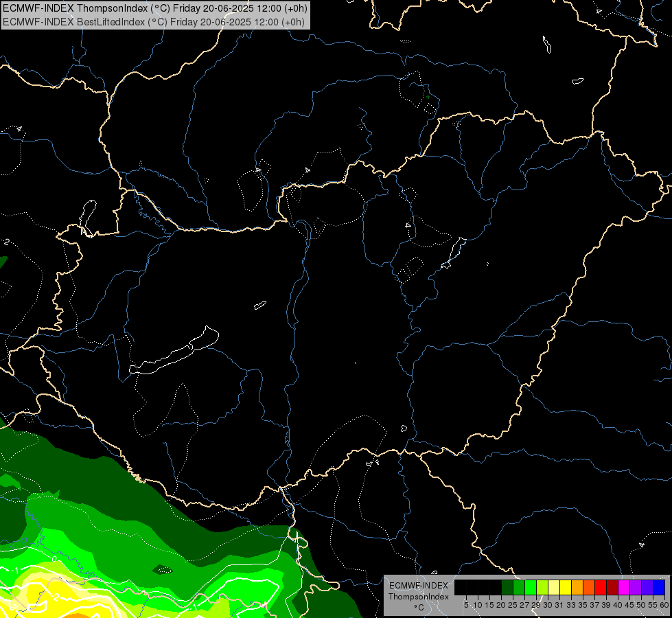Viewport: 672px width, 618px height.
Task: Pick the bright green 27–29 legend swatch
Action: (x=531, y=587)
